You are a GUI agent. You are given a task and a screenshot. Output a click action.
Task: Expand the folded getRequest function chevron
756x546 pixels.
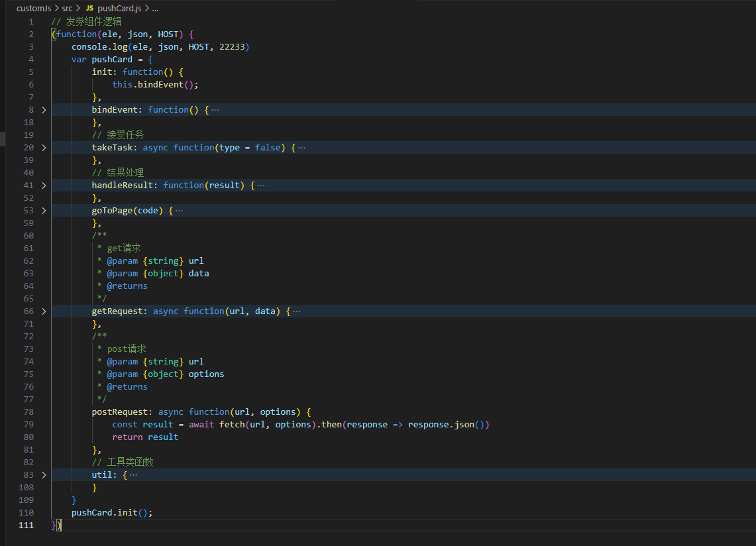[x=44, y=311]
